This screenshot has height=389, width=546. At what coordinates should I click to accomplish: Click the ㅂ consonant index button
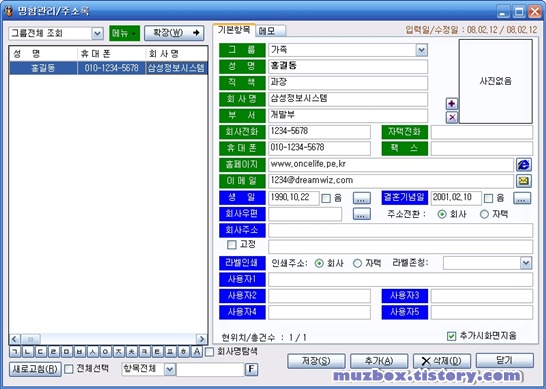point(79,352)
